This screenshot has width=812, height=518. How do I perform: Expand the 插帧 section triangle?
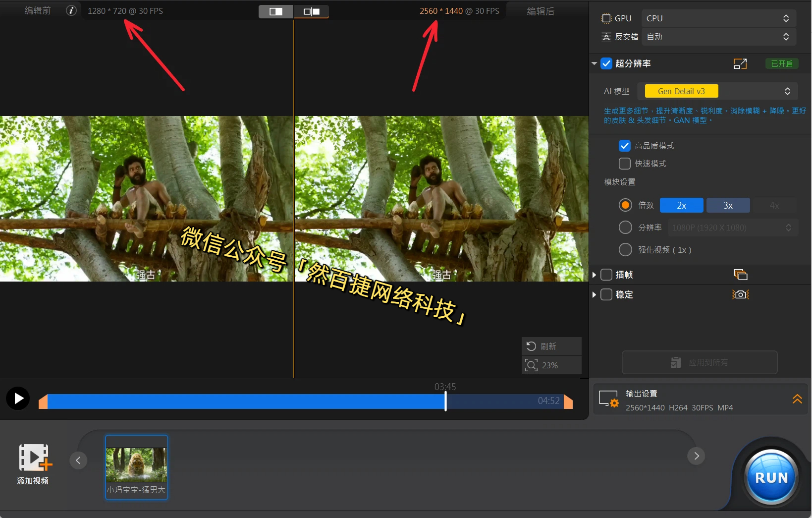(x=595, y=275)
